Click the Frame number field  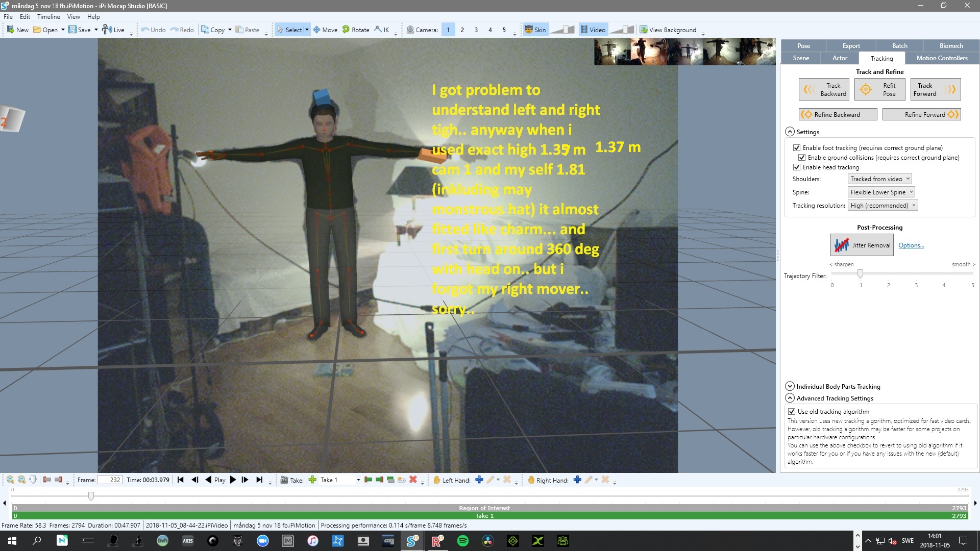click(x=110, y=480)
